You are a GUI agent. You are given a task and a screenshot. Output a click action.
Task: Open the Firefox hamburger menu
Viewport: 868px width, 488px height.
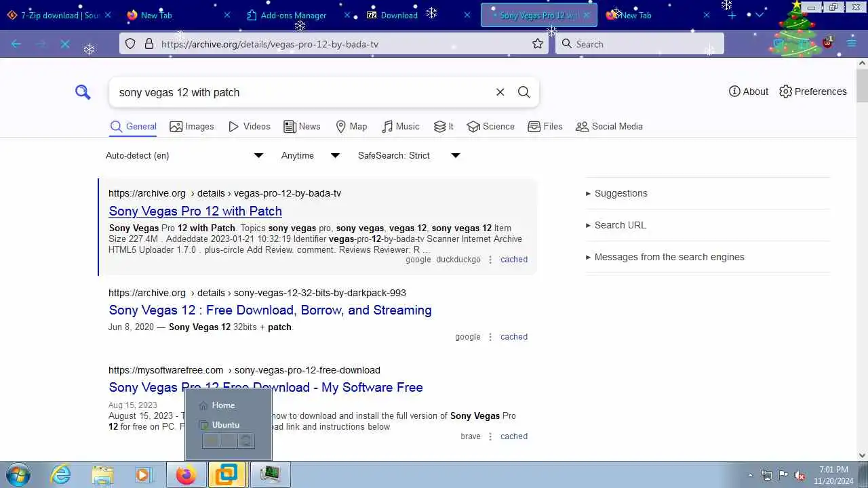click(x=852, y=43)
